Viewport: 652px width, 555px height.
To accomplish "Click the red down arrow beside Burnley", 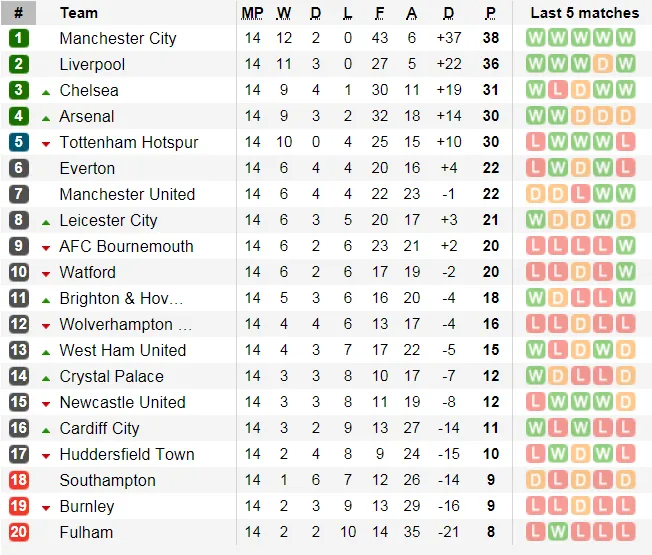I will point(46,507).
